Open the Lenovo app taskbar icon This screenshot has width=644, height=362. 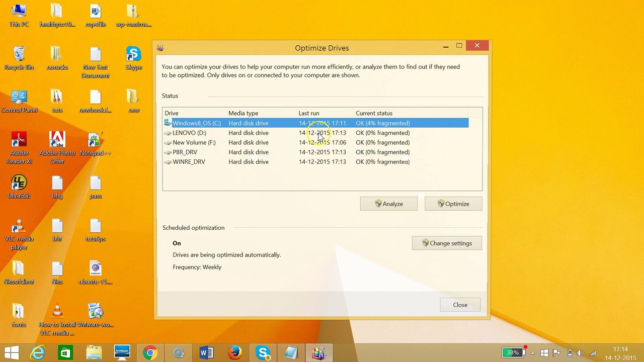tap(122, 353)
